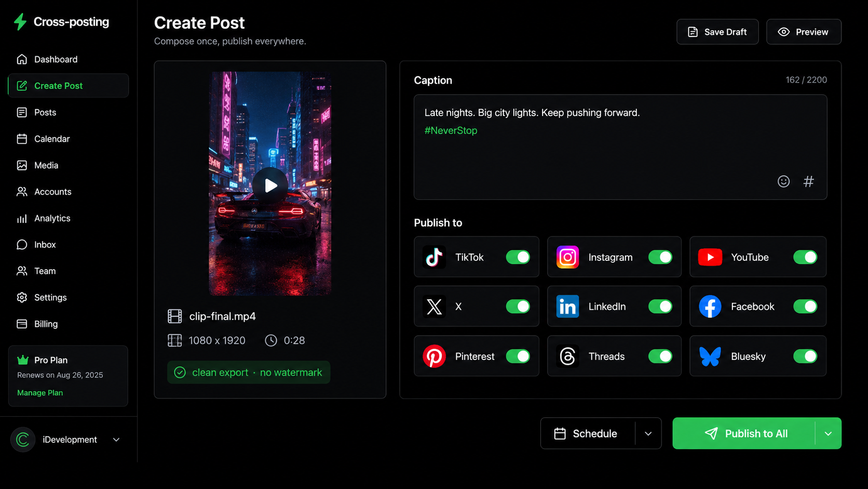Expand the Schedule options dropdown arrow
868x489 pixels.
click(x=648, y=433)
